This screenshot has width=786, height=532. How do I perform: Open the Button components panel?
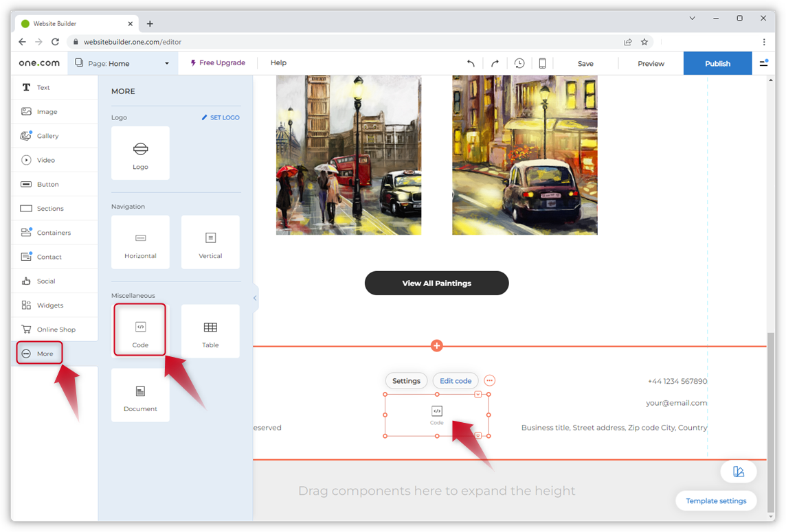pyautogui.click(x=54, y=185)
